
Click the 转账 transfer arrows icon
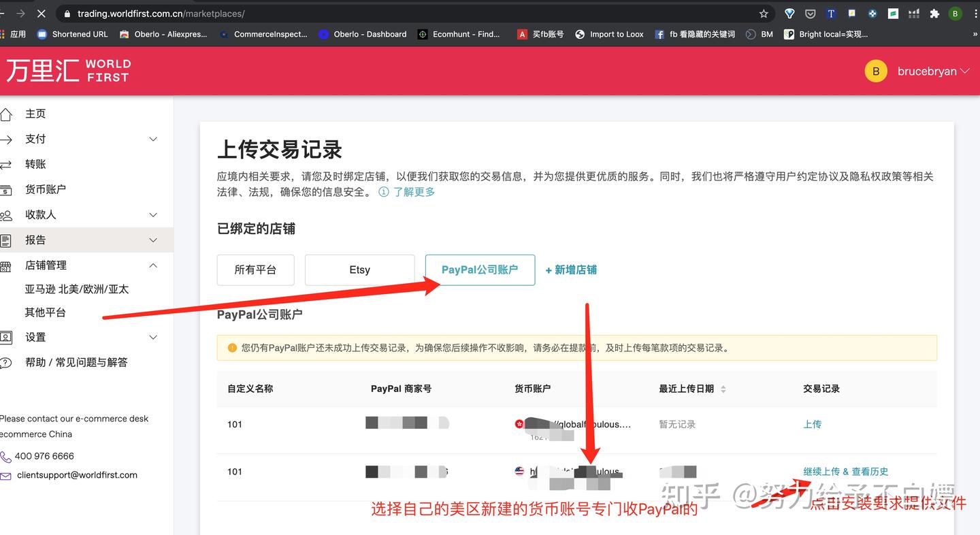[x=5, y=164]
